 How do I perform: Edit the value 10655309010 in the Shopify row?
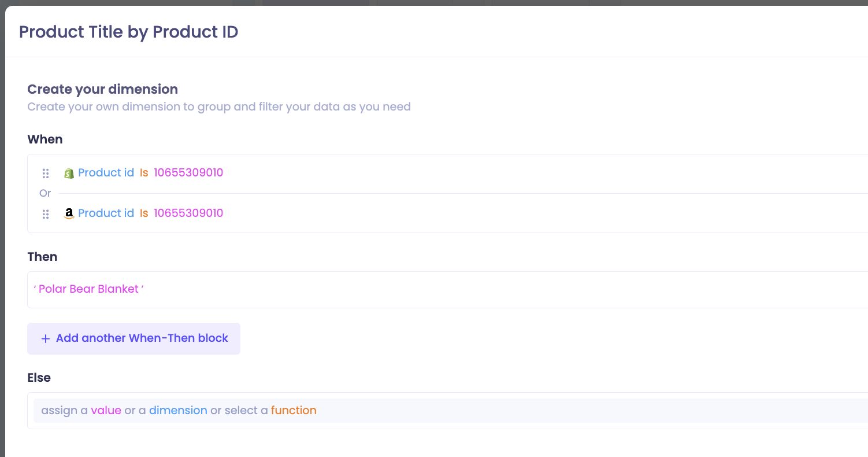click(188, 172)
